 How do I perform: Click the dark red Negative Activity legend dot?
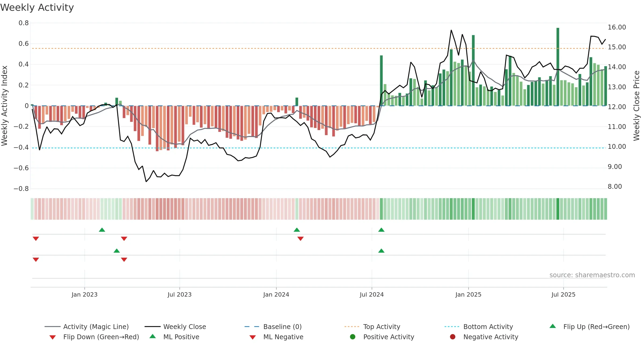click(x=453, y=337)
